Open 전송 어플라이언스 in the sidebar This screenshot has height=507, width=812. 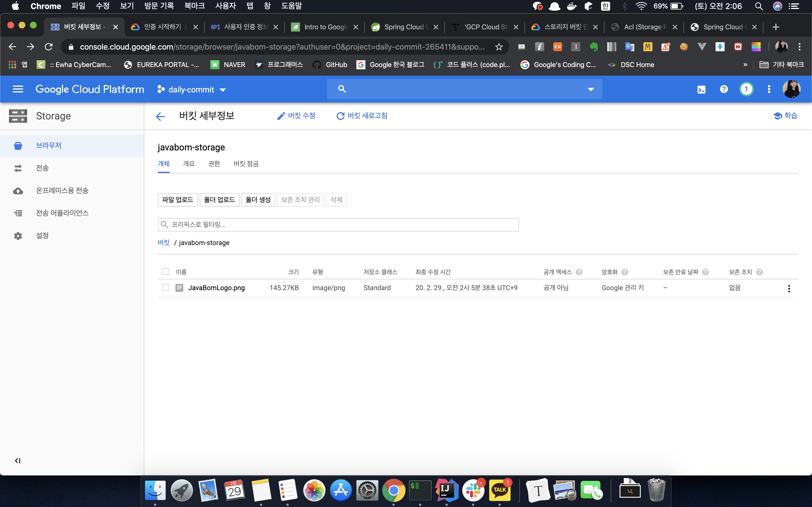(62, 213)
